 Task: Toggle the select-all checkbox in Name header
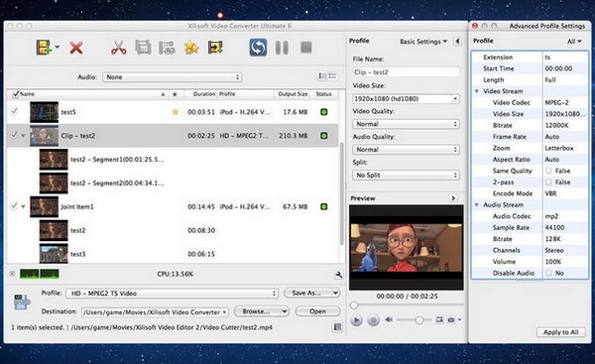point(15,94)
